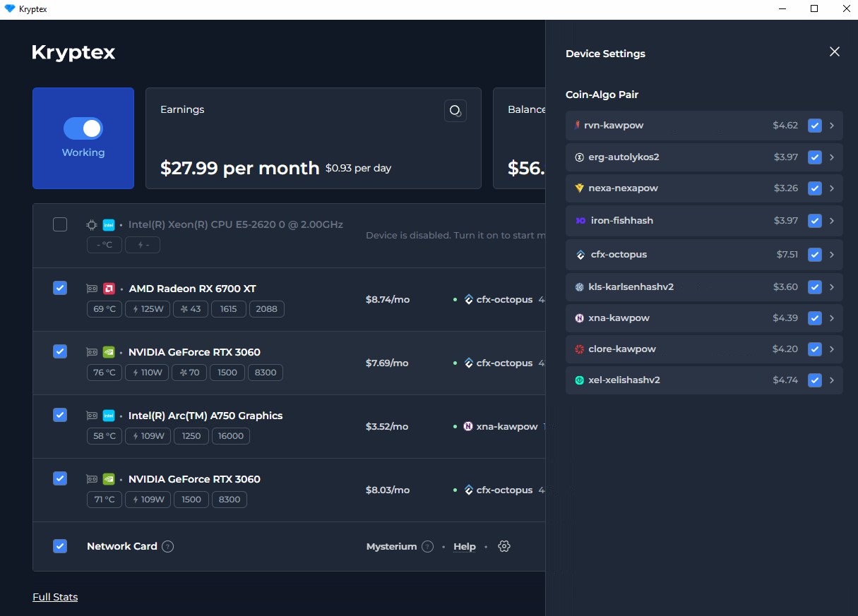
Task: Click the 69 °C temperature badge
Action: pyautogui.click(x=105, y=309)
